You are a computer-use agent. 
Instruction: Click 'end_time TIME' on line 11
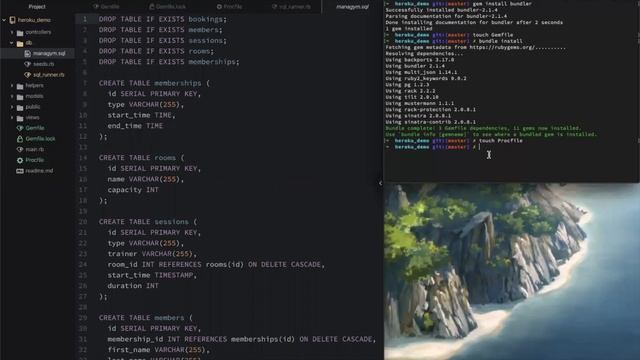click(135, 126)
